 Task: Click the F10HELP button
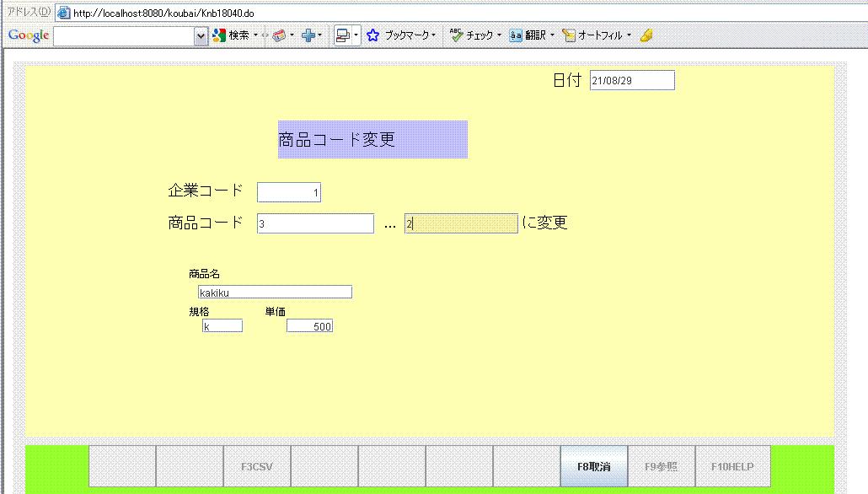coord(733,466)
